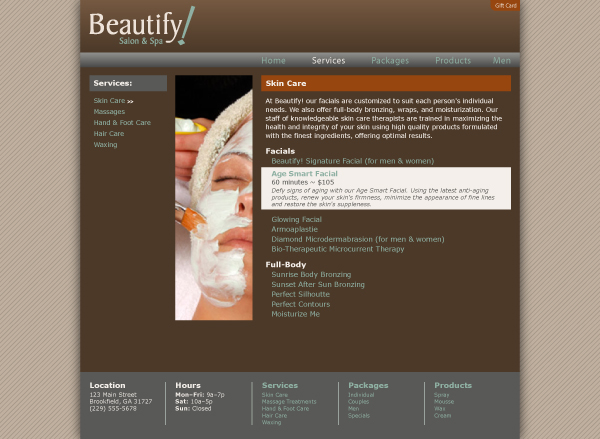Show details for Moisturize Me

click(x=295, y=314)
